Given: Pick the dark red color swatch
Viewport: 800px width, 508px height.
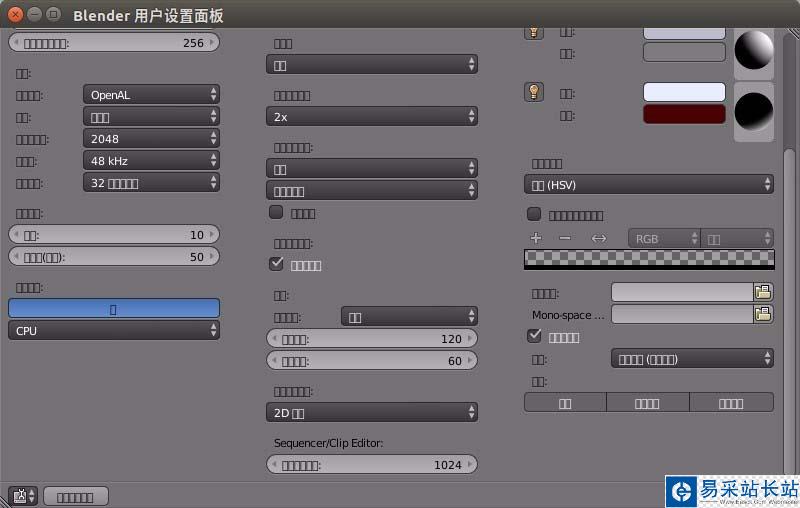Looking at the screenshot, I should [684, 114].
